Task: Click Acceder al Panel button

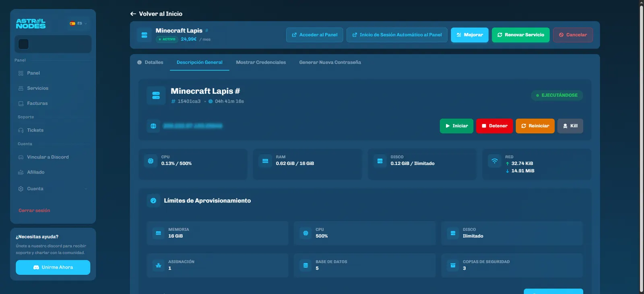Action: 315,35
